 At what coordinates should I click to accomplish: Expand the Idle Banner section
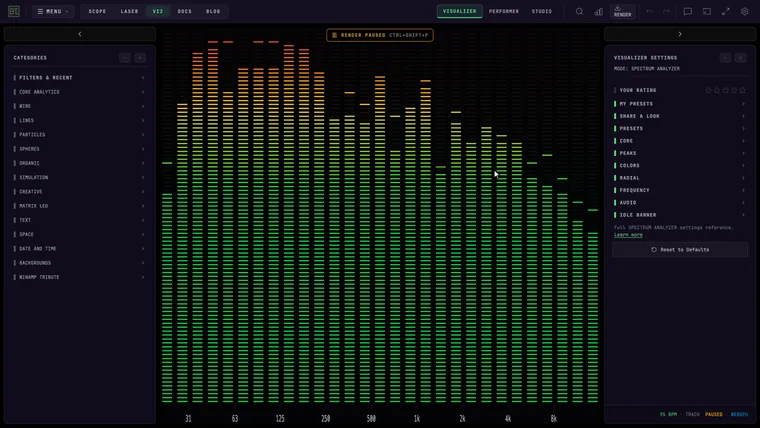680,215
